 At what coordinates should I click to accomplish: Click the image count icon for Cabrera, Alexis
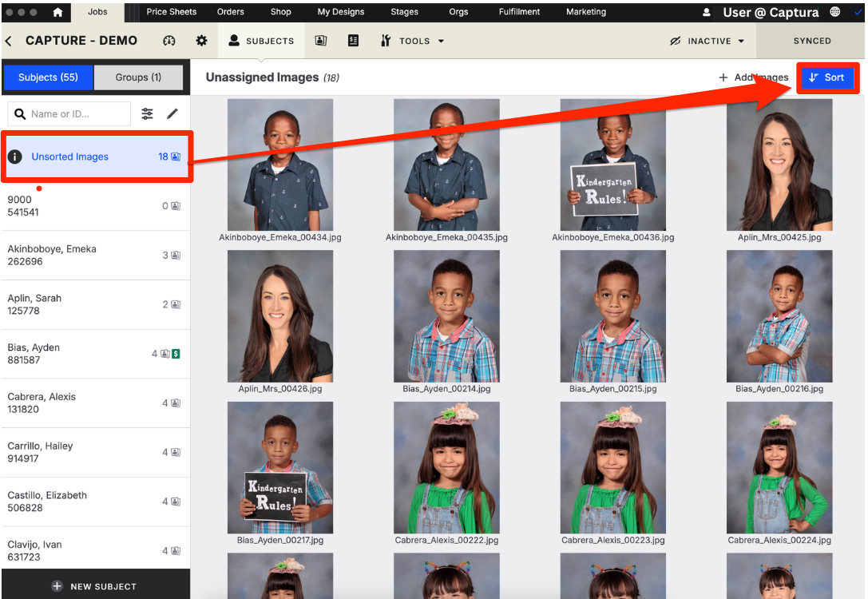tap(176, 403)
